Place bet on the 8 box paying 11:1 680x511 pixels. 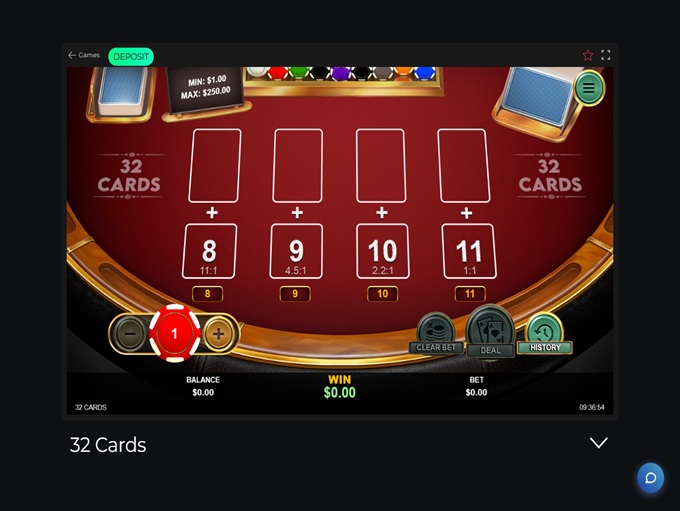coord(209,251)
